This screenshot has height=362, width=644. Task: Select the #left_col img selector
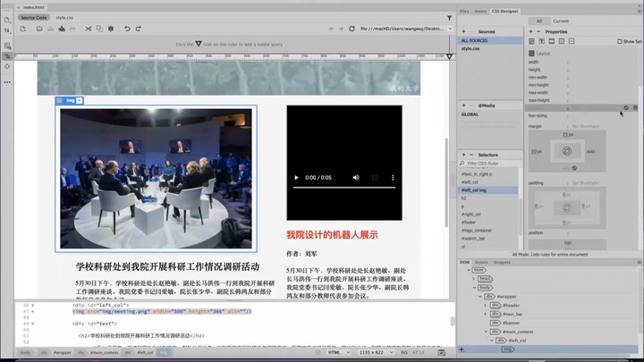474,190
